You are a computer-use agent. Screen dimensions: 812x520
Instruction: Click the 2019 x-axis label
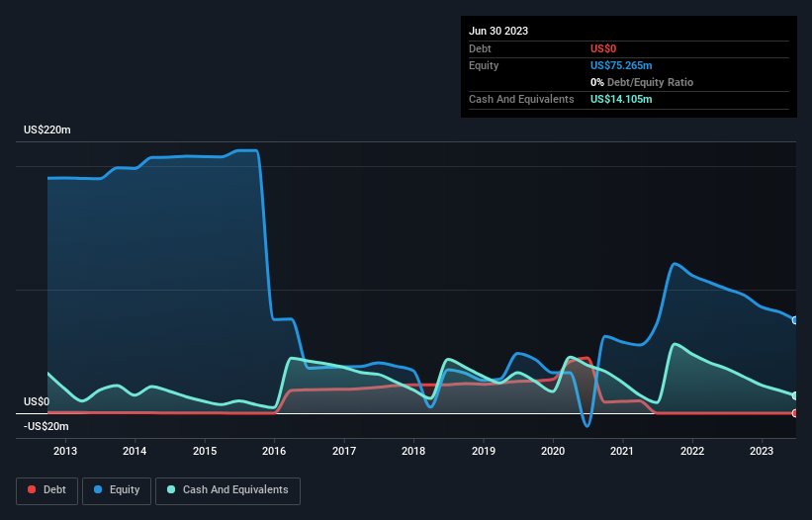[484, 451]
